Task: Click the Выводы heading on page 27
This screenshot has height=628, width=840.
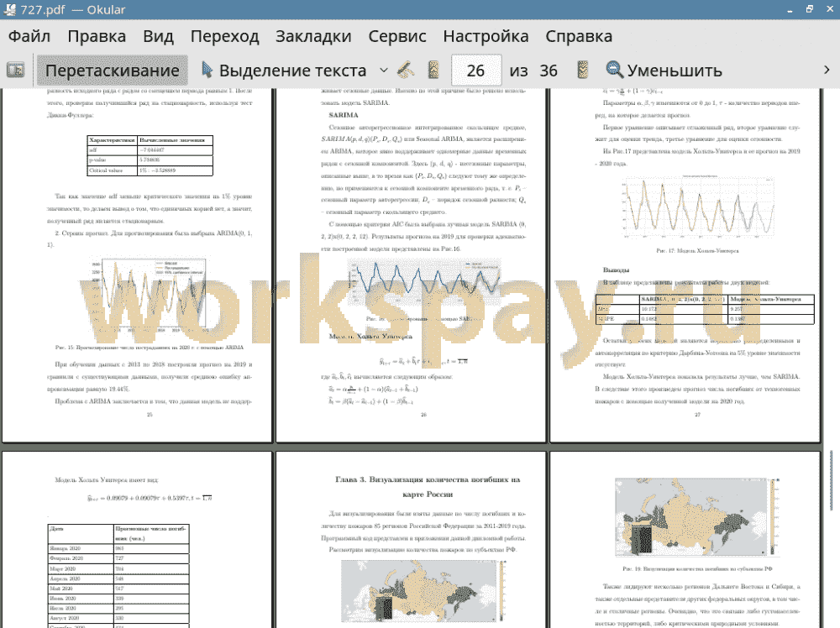Action: pos(616,270)
